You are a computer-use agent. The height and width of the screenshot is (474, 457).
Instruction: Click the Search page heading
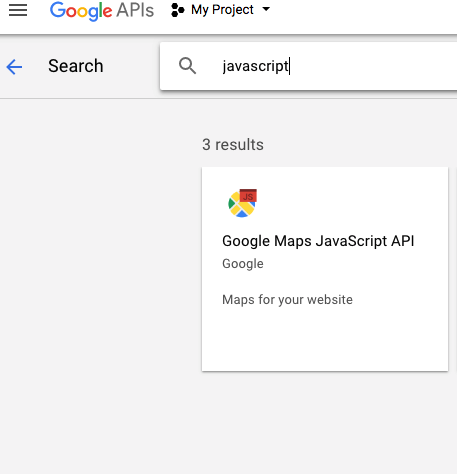[x=76, y=66]
